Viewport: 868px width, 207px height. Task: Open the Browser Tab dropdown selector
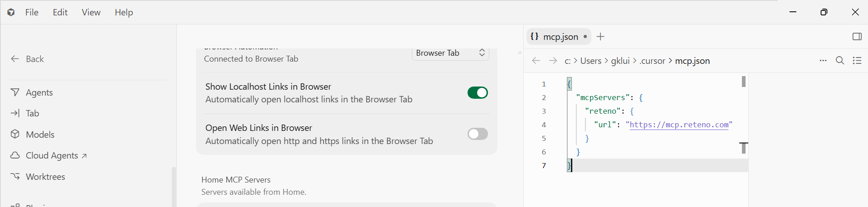click(x=450, y=53)
